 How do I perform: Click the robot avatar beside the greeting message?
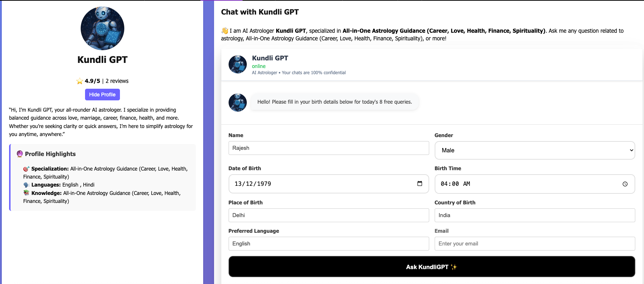pyautogui.click(x=238, y=102)
